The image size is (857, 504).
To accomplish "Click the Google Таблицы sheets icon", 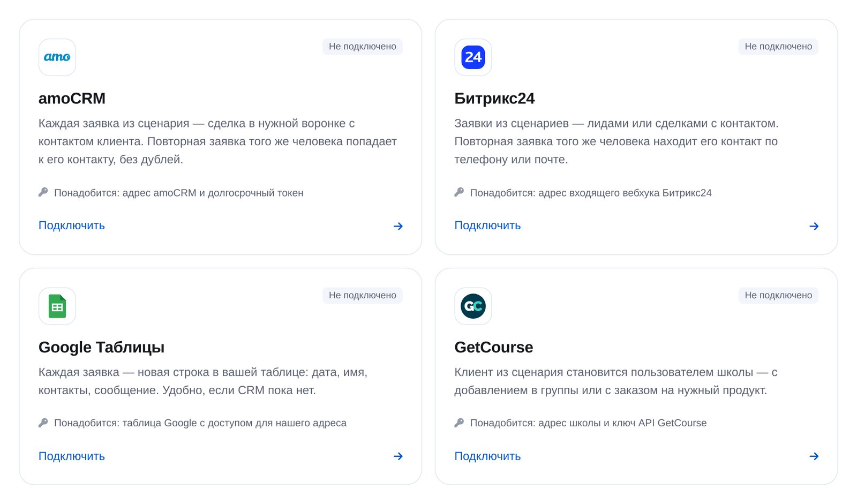I will click(57, 306).
